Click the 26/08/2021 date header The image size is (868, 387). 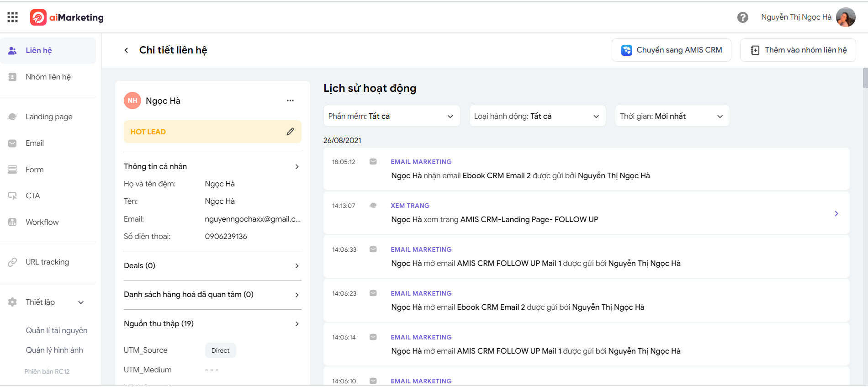342,140
